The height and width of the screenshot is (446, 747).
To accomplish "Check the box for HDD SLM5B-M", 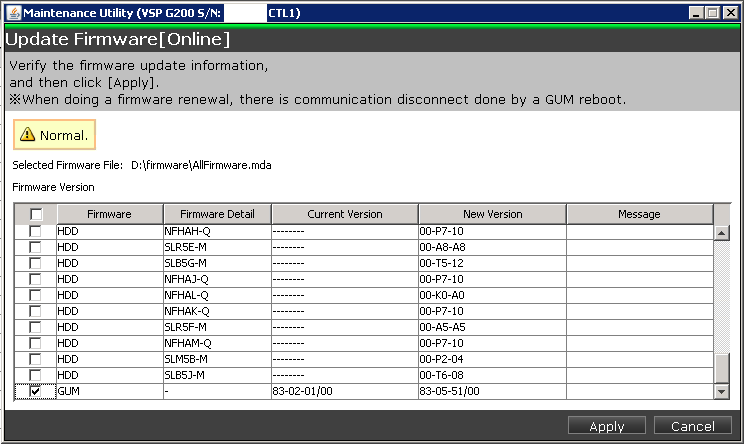I will (x=35, y=359).
